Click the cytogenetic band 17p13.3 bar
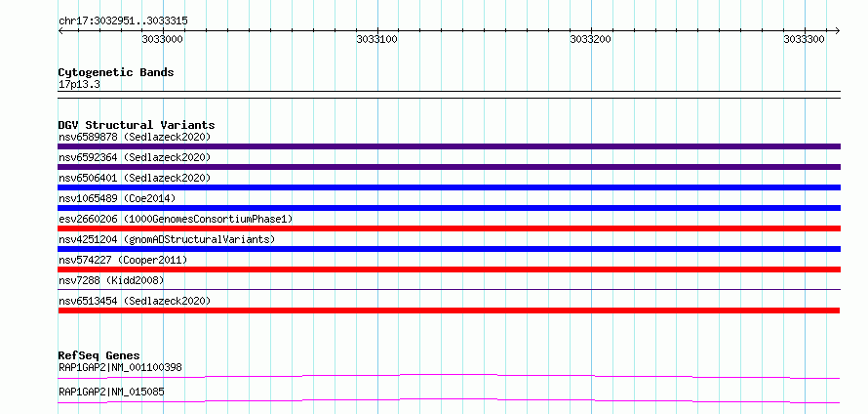The width and height of the screenshot is (868, 414). tap(449, 95)
